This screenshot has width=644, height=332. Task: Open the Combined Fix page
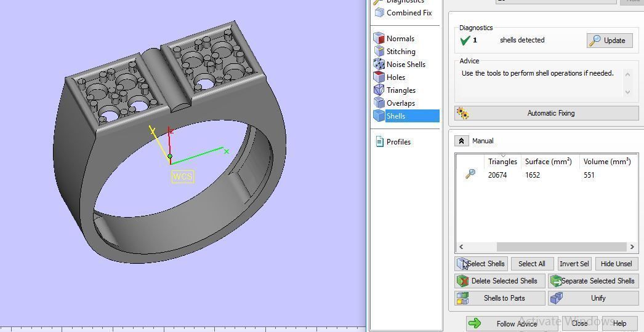tap(409, 13)
